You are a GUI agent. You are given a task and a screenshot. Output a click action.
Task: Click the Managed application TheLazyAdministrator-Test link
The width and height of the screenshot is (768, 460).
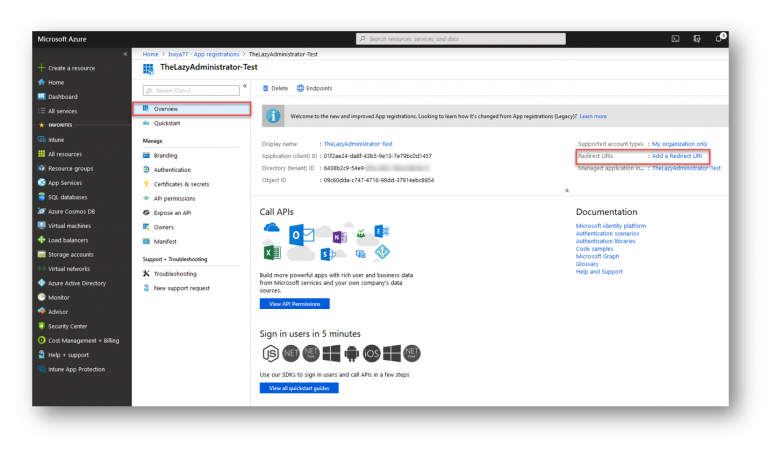[x=686, y=168]
